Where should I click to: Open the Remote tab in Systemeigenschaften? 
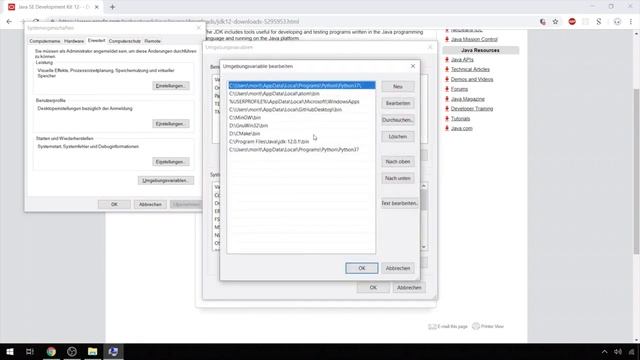(x=152, y=41)
